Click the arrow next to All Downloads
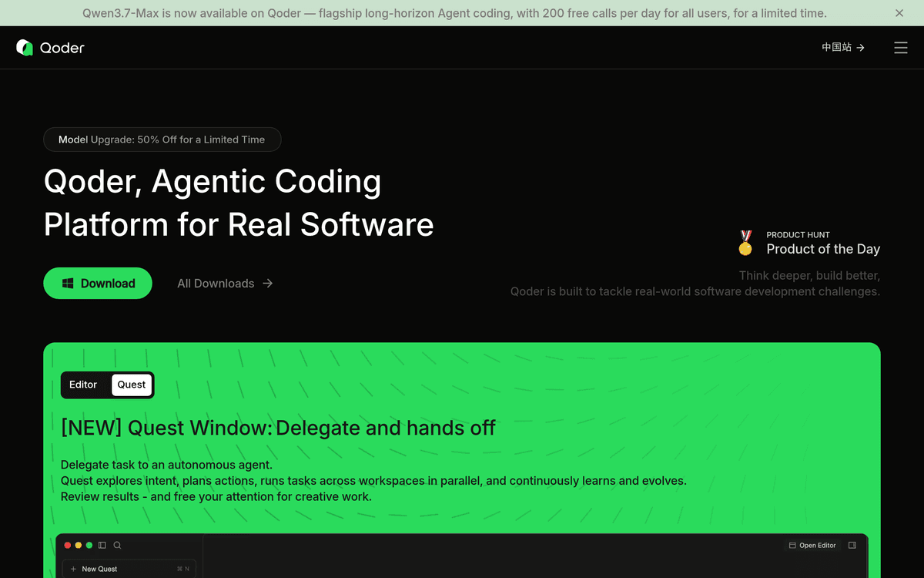 267,284
